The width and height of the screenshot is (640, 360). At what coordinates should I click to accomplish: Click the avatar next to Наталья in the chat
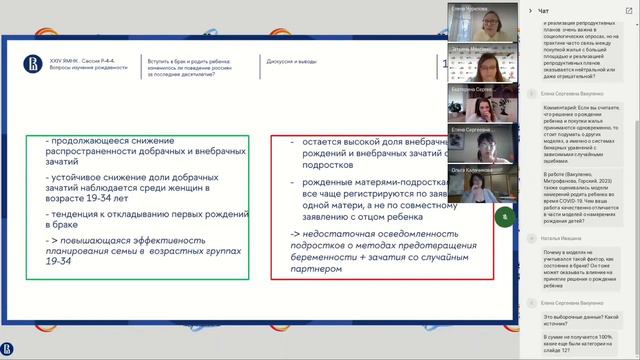pyautogui.click(x=531, y=238)
